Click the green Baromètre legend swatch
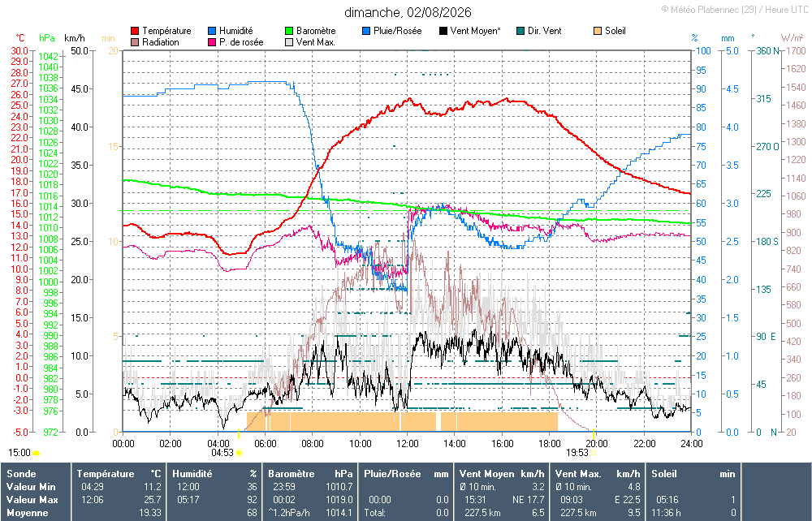 pos(289,31)
